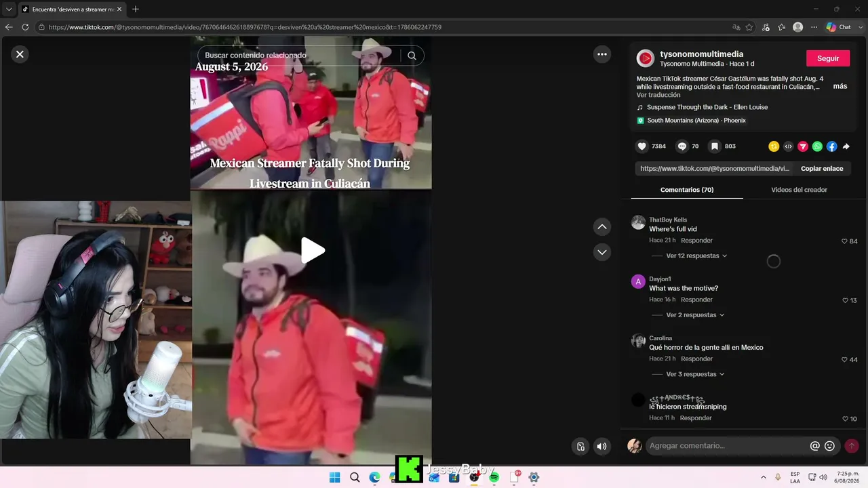Open the Copilot Chat button
Image resolution: width=868 pixels, height=488 pixels.
[839, 27]
